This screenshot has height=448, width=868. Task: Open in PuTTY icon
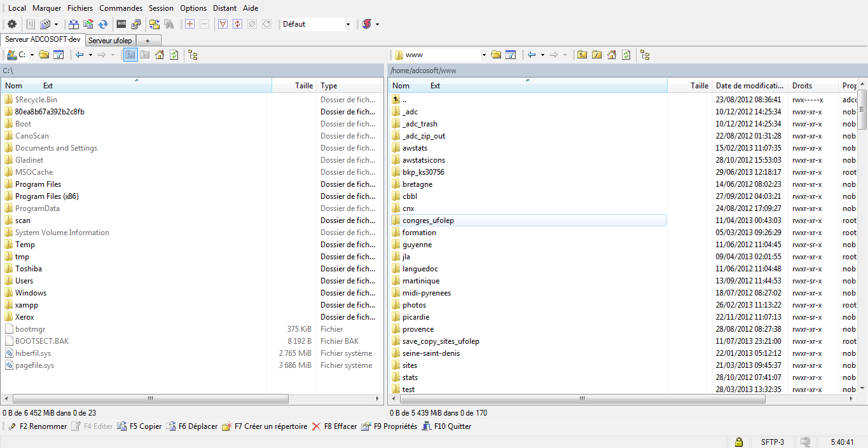point(136,24)
